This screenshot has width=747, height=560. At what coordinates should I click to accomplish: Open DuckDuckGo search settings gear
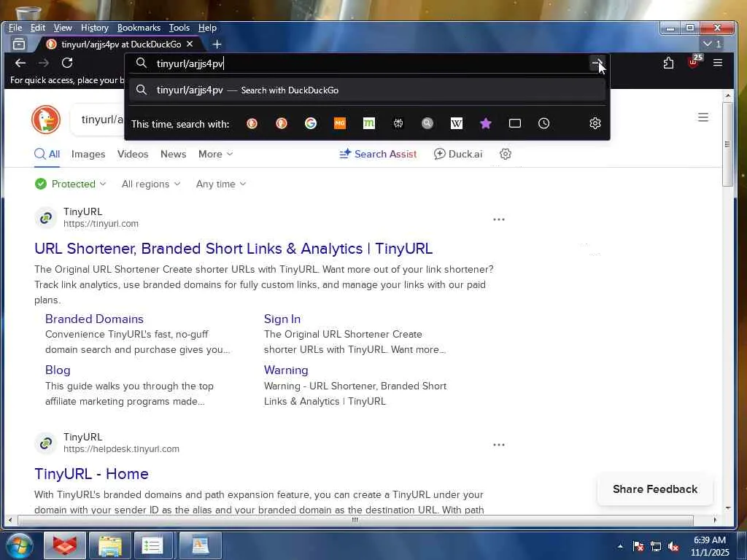506,155
